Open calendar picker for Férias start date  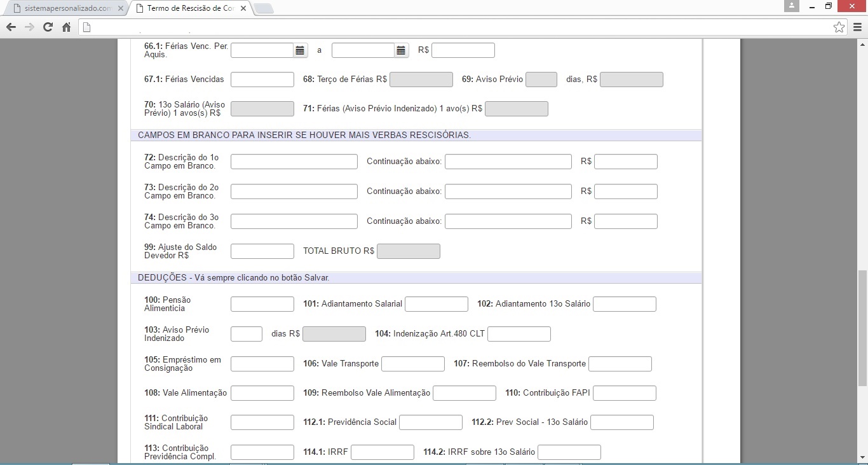[300, 51]
